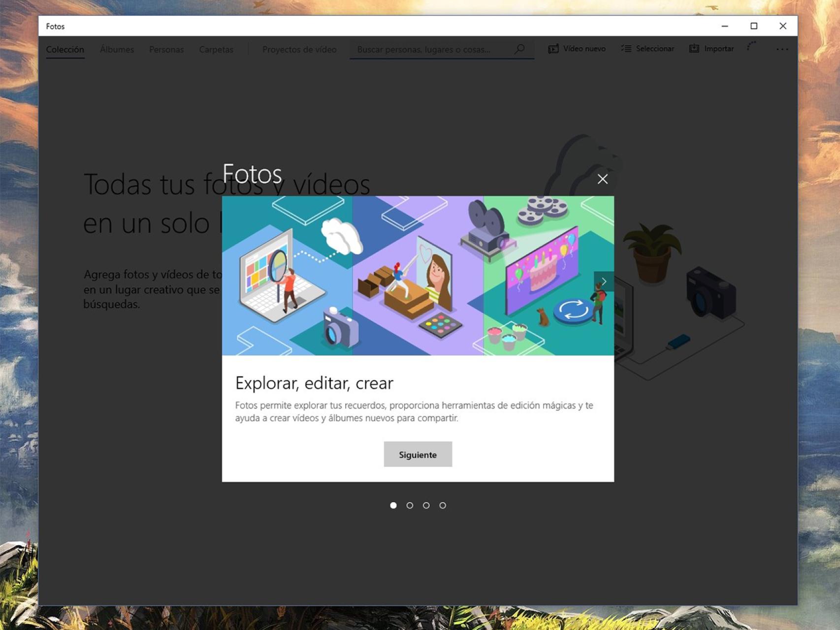
Task: Open the Vídeo nuevo tool
Action: click(x=577, y=49)
